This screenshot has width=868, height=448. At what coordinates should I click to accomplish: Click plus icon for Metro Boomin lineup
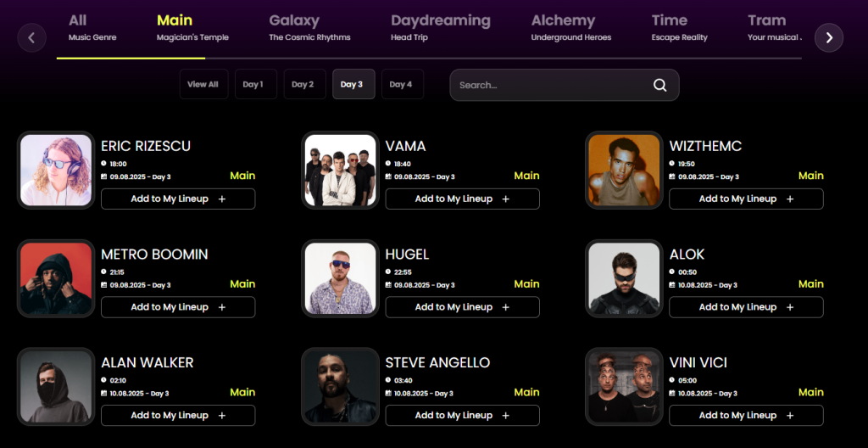click(222, 307)
